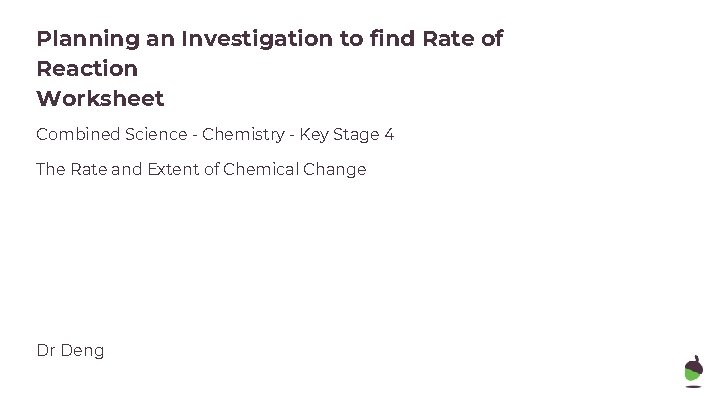Image resolution: width=720 pixels, height=405 pixels.
Task: Click the word "Extent" in the unit line
Action: [x=176, y=169]
